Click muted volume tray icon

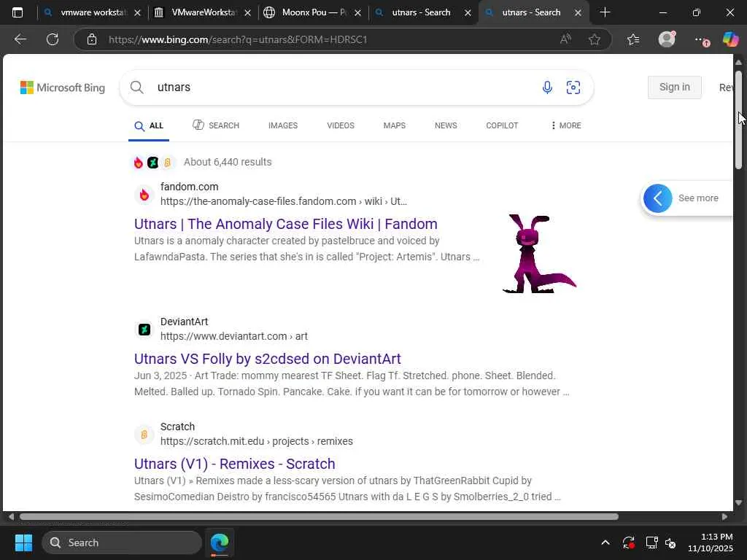click(670, 542)
